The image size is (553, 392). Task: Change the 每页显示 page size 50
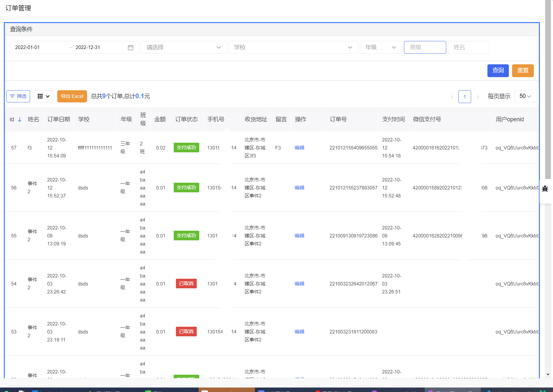pyautogui.click(x=525, y=96)
